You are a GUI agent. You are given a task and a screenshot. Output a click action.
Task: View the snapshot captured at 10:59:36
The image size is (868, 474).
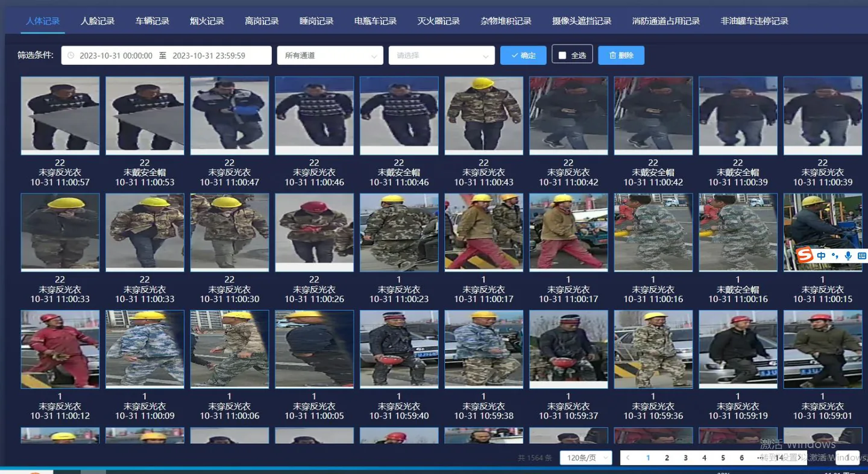tap(653, 349)
